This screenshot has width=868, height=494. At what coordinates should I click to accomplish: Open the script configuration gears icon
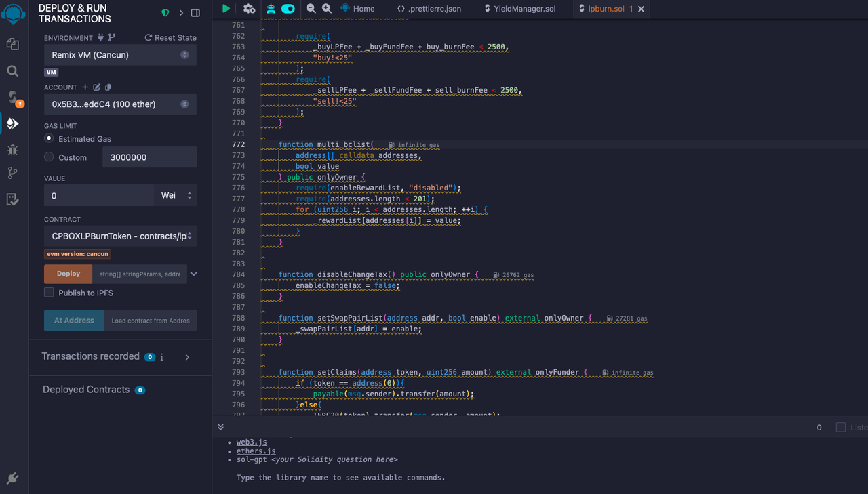click(249, 9)
